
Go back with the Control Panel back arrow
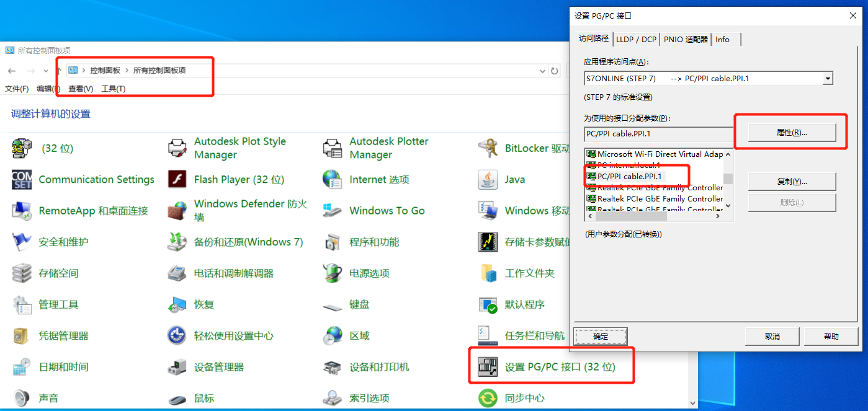pos(12,71)
